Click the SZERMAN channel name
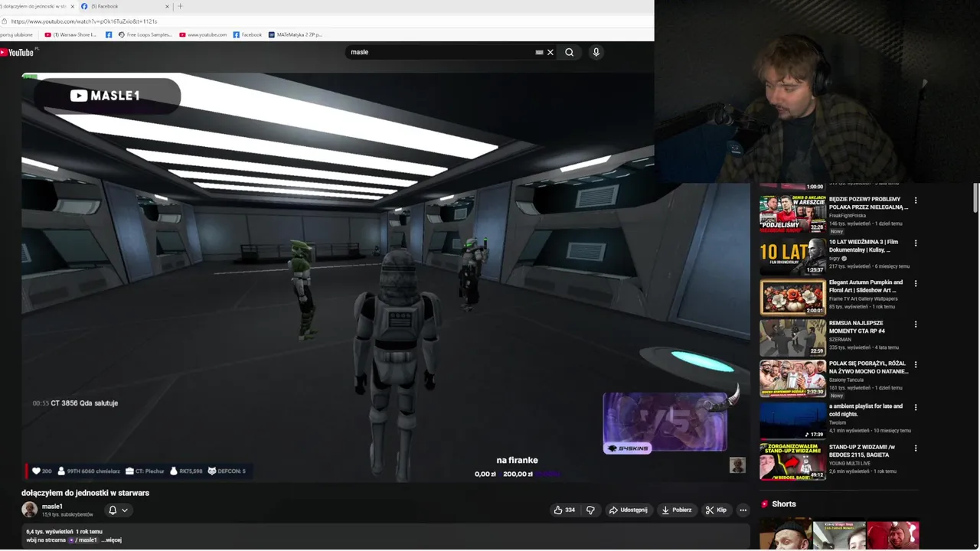Screen dimensions: 980x551 840,340
